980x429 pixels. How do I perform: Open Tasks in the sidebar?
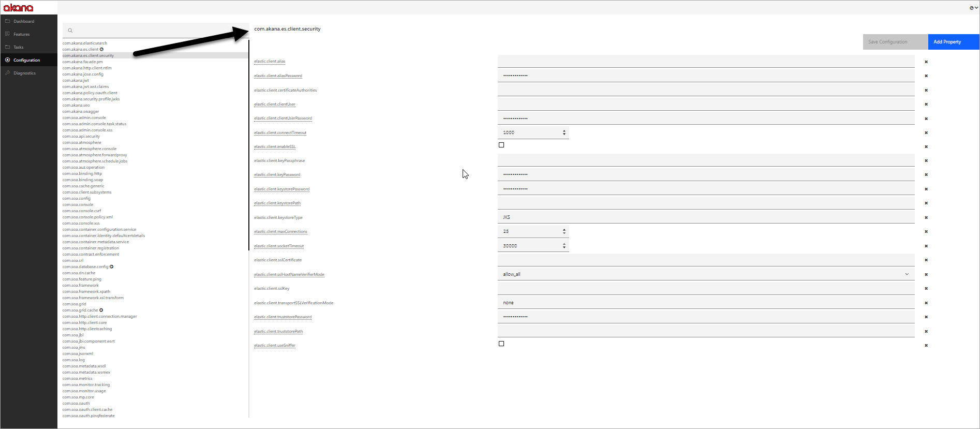(x=19, y=47)
